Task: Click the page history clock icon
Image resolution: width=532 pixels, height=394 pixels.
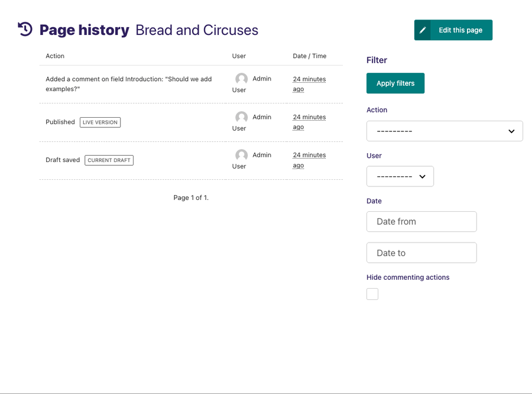Action: 25,29
